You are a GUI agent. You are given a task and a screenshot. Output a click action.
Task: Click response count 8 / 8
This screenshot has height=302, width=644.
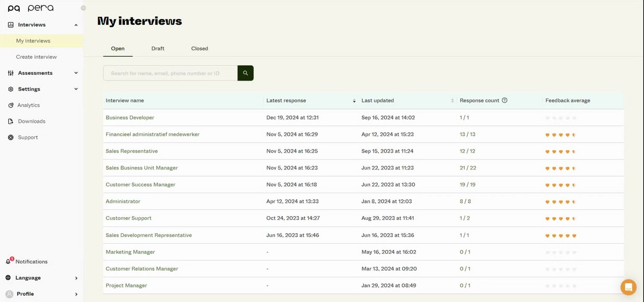coord(465,201)
